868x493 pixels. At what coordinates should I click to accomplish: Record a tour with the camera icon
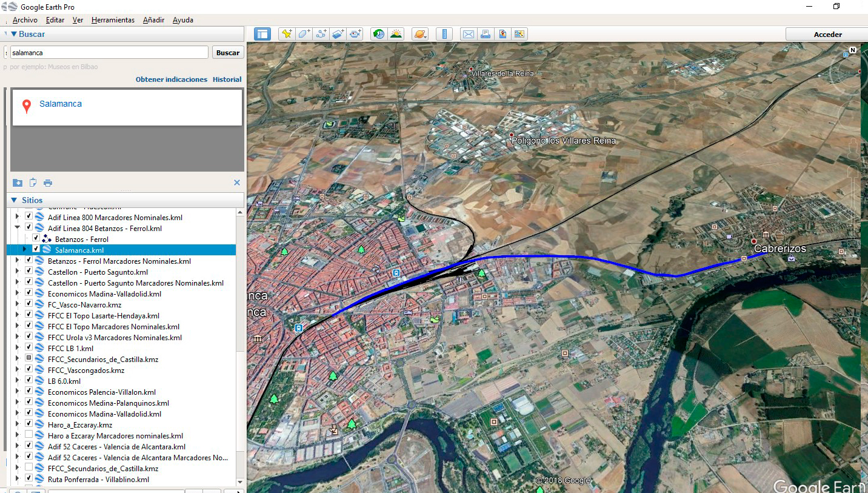(x=356, y=34)
